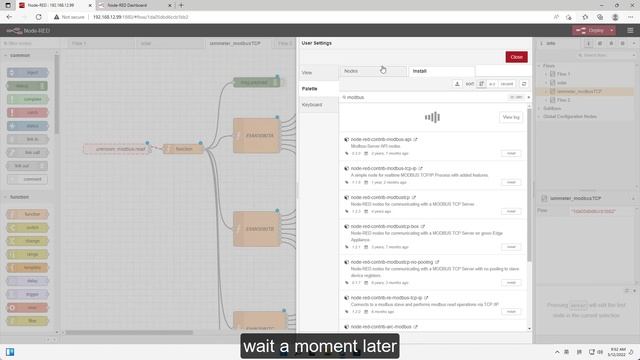
Task: Select the link call node in palette
Action: 27,153
